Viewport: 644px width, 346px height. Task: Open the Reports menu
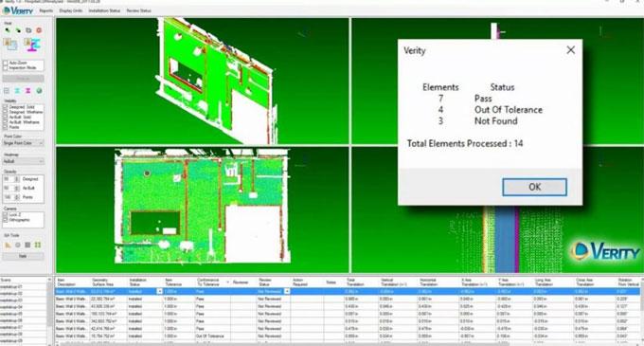(x=46, y=10)
